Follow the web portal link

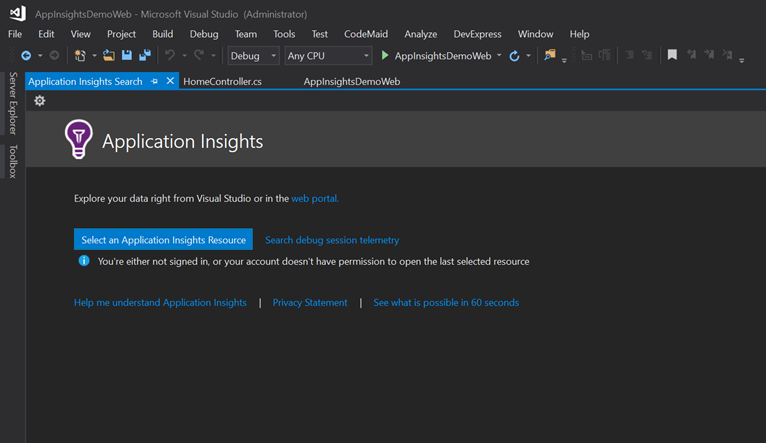315,198
